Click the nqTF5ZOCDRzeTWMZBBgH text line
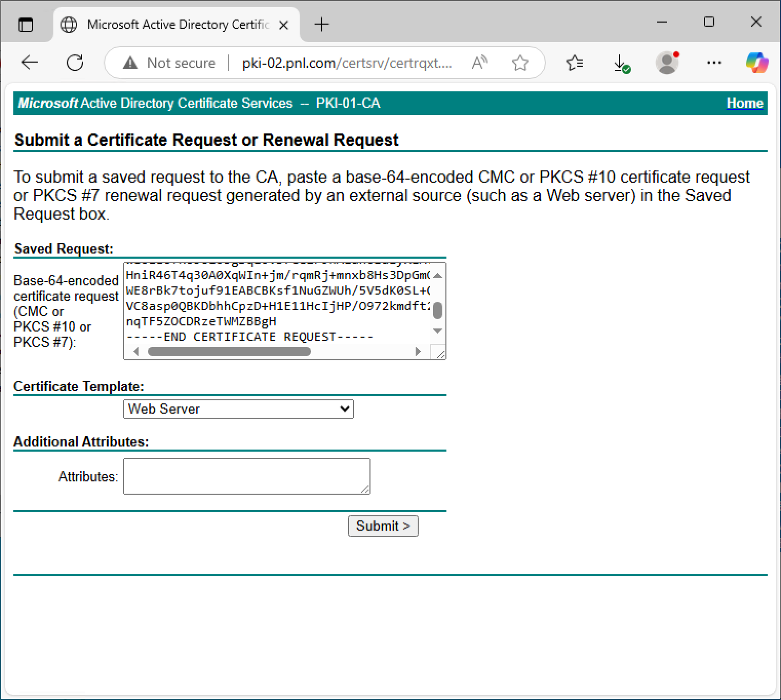Screen dimensions: 781x700 point(201,321)
